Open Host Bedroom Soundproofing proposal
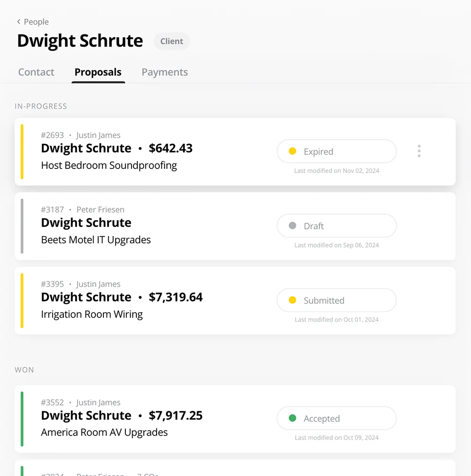Screen dimensions: 471x476 (x=109, y=166)
